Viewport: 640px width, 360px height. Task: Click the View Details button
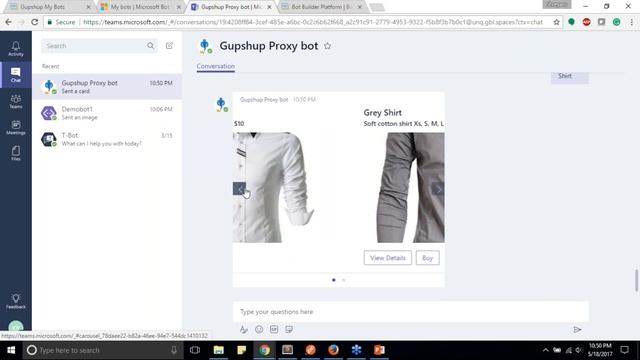coord(388,258)
